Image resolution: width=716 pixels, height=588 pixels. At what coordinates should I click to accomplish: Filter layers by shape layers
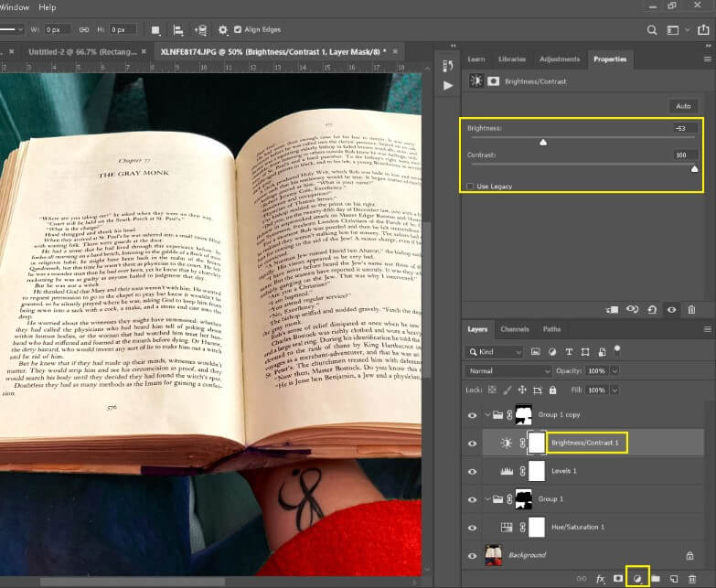[585, 352]
